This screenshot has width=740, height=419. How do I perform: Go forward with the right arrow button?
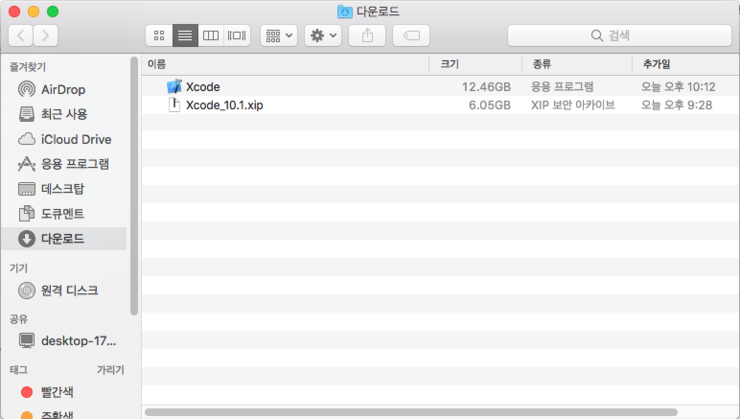click(x=45, y=35)
